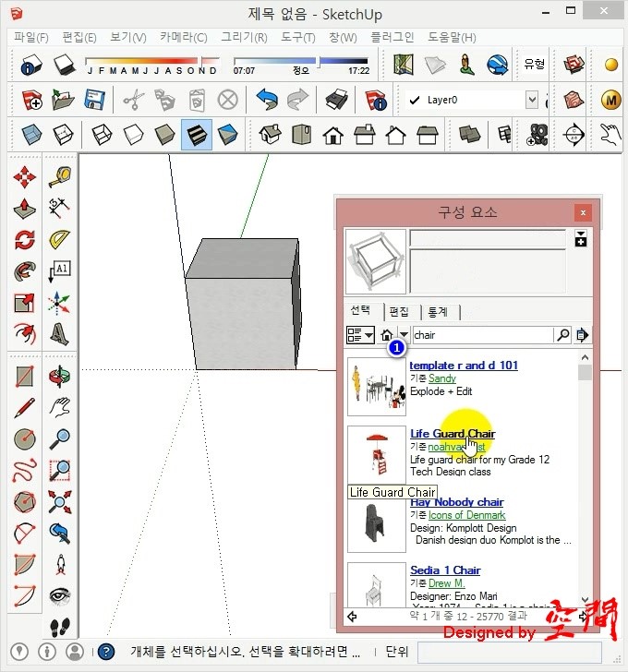Toggle X-Ray face style

click(x=31, y=135)
